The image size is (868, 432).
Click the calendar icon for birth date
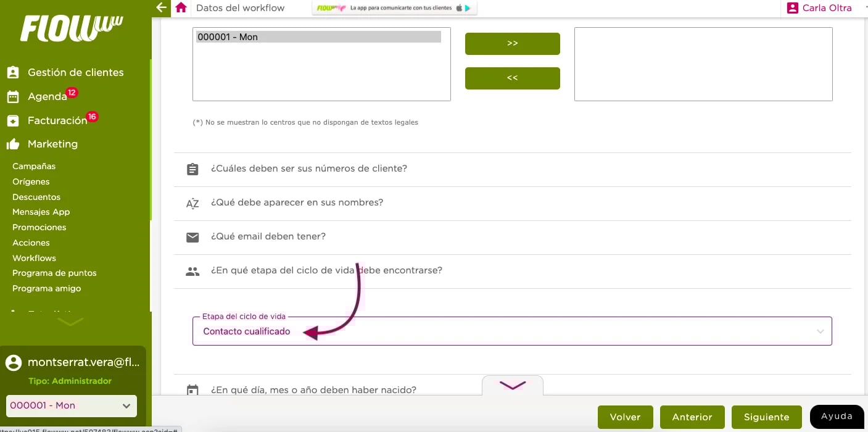pyautogui.click(x=192, y=389)
